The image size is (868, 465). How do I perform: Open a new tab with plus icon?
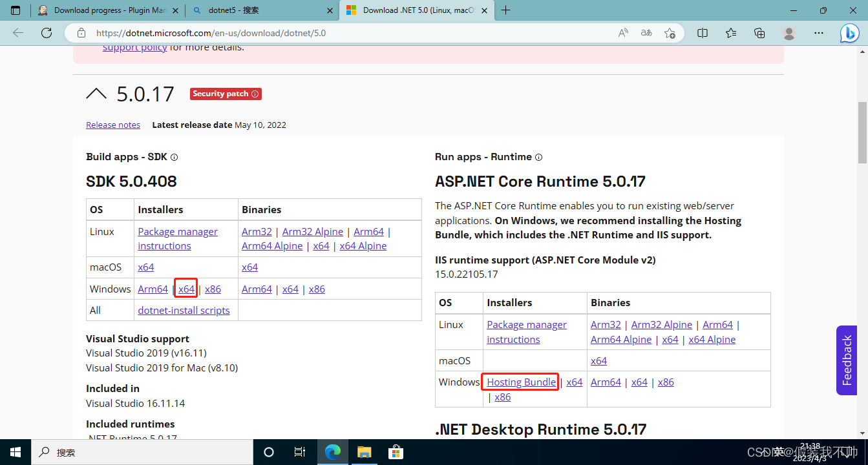[x=505, y=10]
